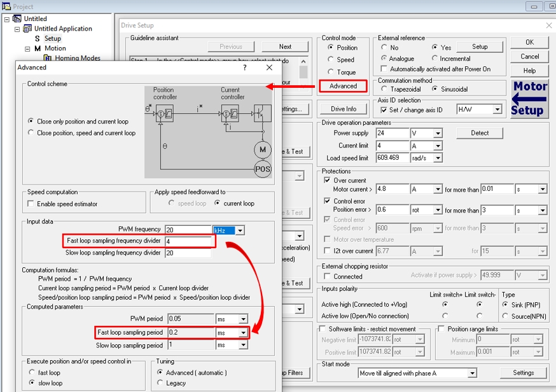Click the Untitled Application tree icon
This screenshot has height=392, width=556.
click(27, 29)
